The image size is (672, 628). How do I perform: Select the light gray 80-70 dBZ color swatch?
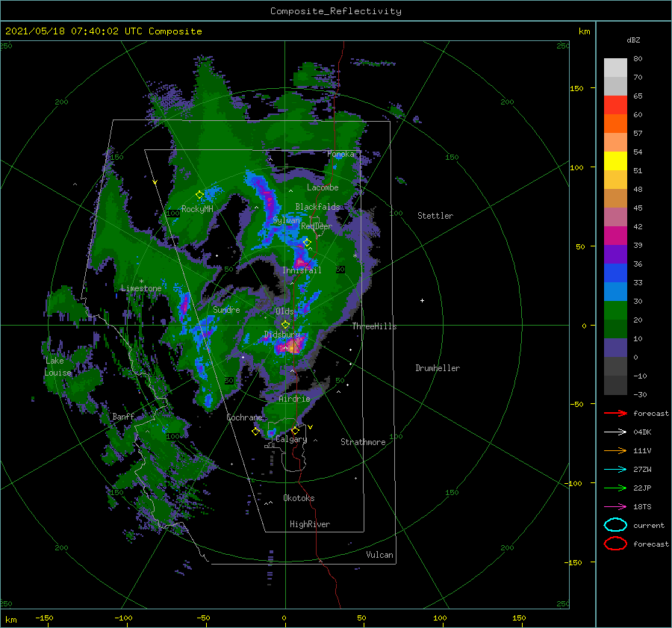coord(615,67)
